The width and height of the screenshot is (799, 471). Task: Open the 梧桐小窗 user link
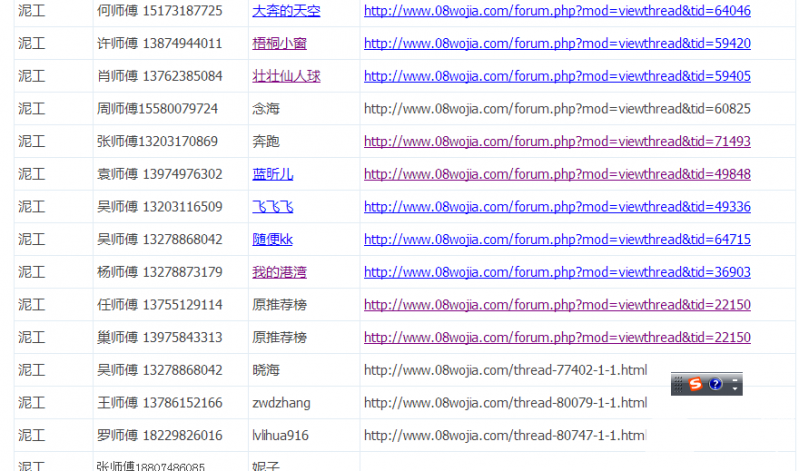pyautogui.click(x=279, y=43)
